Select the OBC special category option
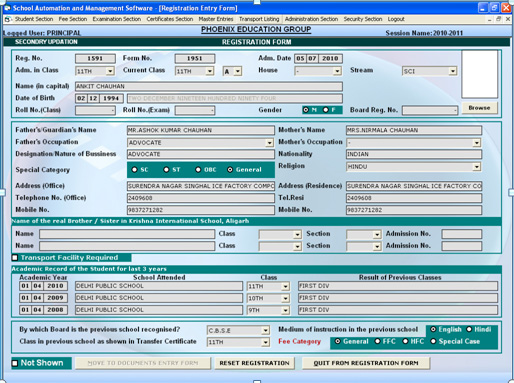The width and height of the screenshot is (514, 383). point(198,170)
